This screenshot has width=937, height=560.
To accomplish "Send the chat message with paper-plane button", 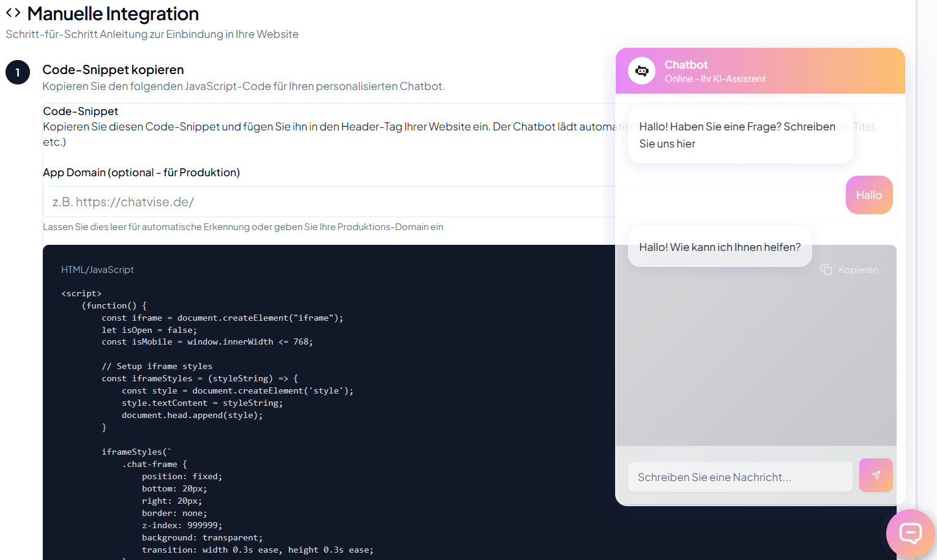I will pos(876,476).
